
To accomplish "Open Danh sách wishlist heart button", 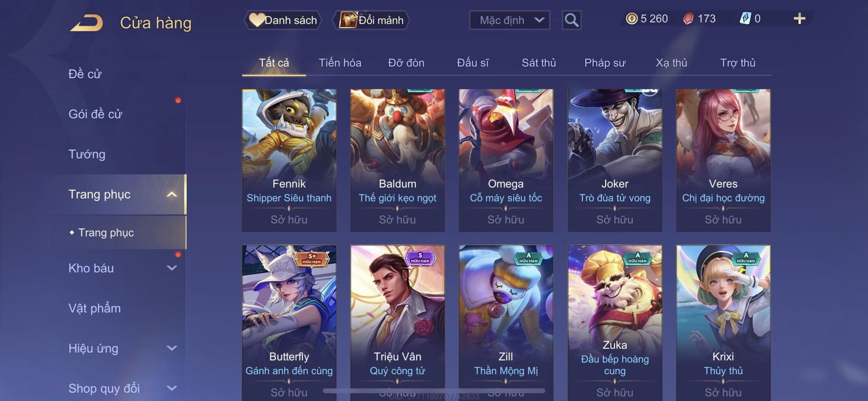I will (x=283, y=20).
